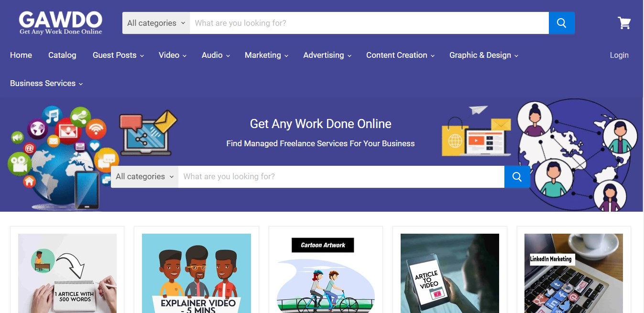
Task: Click the shopping cart icon
Action: tap(624, 23)
